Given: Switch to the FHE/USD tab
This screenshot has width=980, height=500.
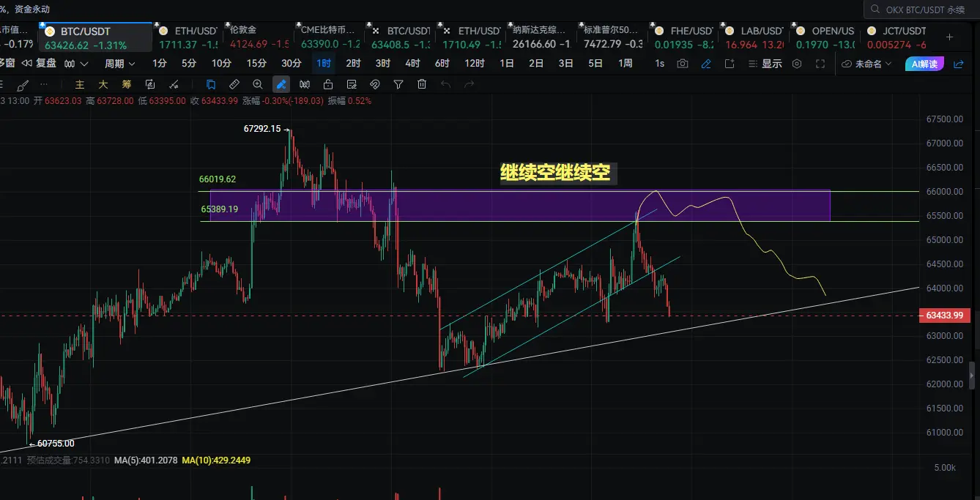Looking at the screenshot, I should tap(683, 37).
